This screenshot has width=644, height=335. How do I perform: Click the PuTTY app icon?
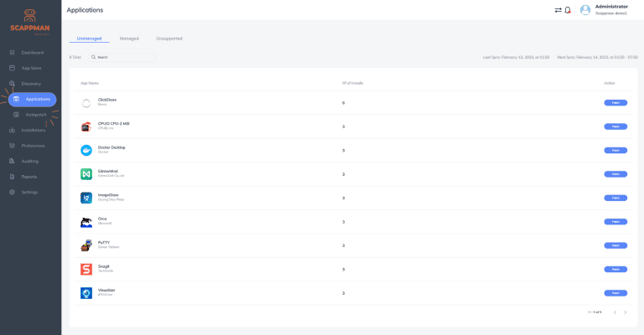[86, 246]
